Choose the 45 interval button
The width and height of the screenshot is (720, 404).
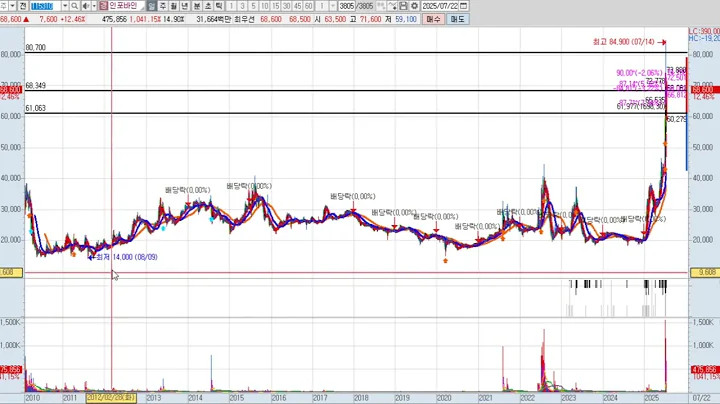click(x=298, y=6)
